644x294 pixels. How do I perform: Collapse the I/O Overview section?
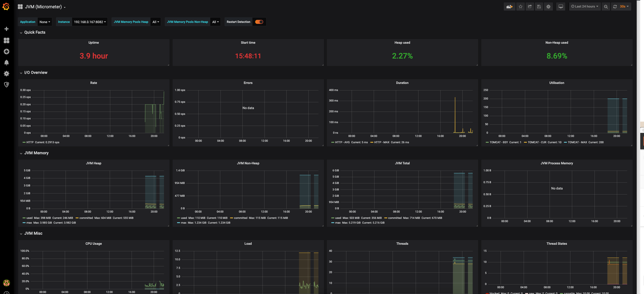coord(21,73)
